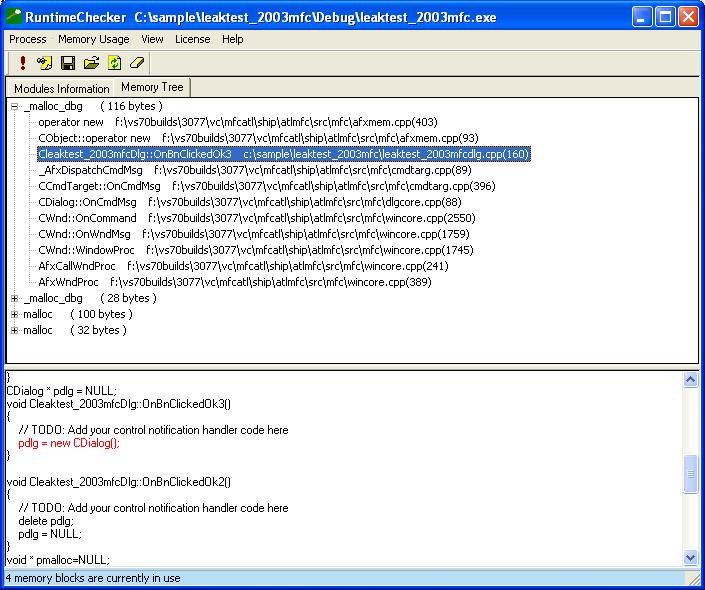Image resolution: width=705 pixels, height=590 pixels.
Task: Collapse the _malloc_dbg 116 bytes node
Action: point(14,107)
